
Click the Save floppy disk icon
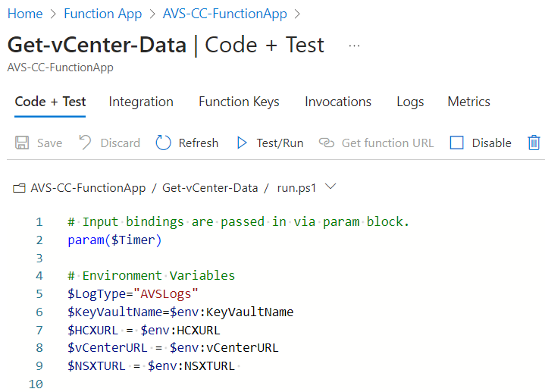(x=22, y=143)
